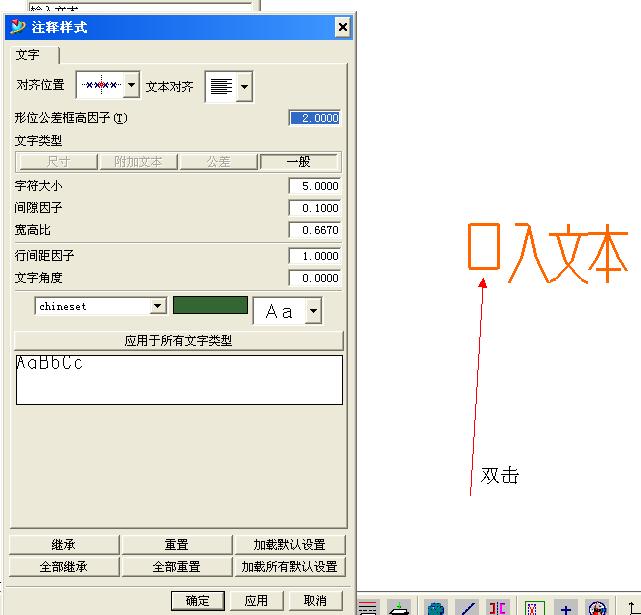Select the 附加文本 text type button
The image size is (641, 615).
point(138,162)
